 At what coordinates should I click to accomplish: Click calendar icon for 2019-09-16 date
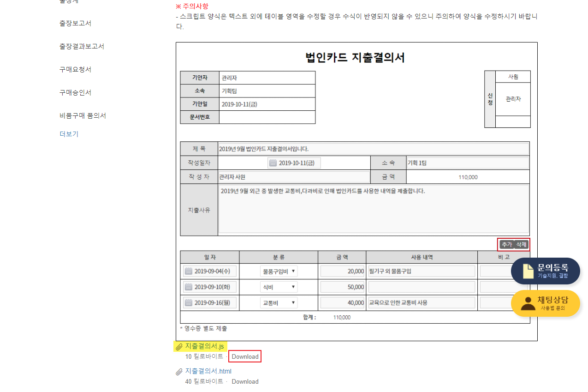(x=189, y=303)
